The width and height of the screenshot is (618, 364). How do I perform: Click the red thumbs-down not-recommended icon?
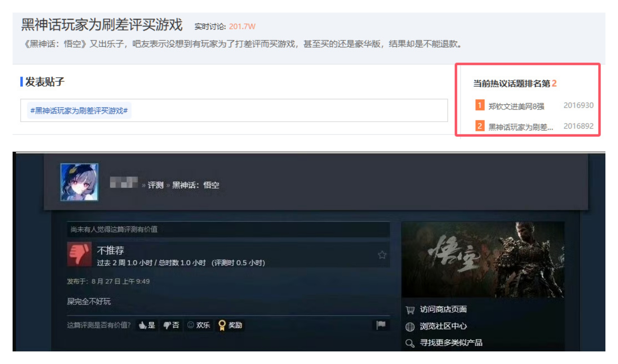click(x=79, y=254)
